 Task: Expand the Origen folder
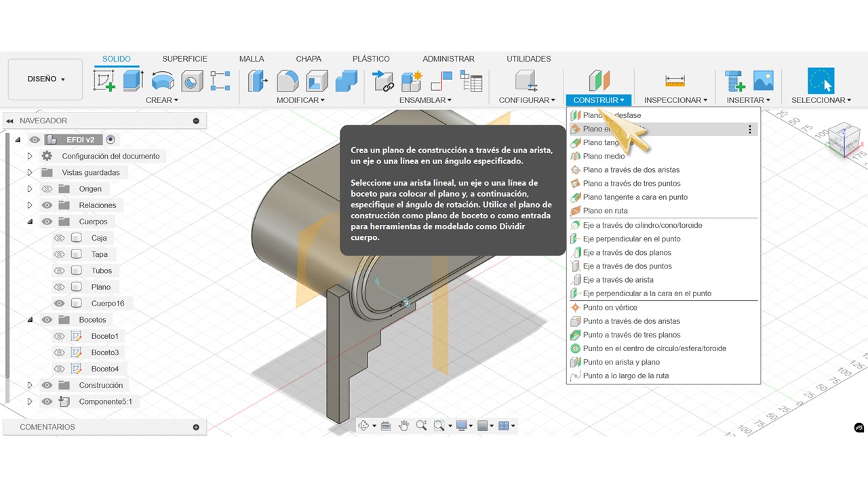(x=30, y=189)
